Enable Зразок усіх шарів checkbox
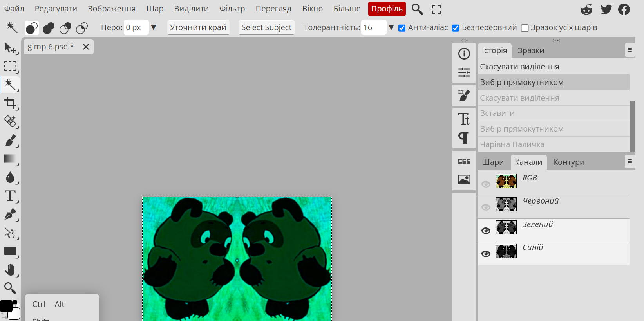This screenshot has width=644, height=321. click(525, 28)
